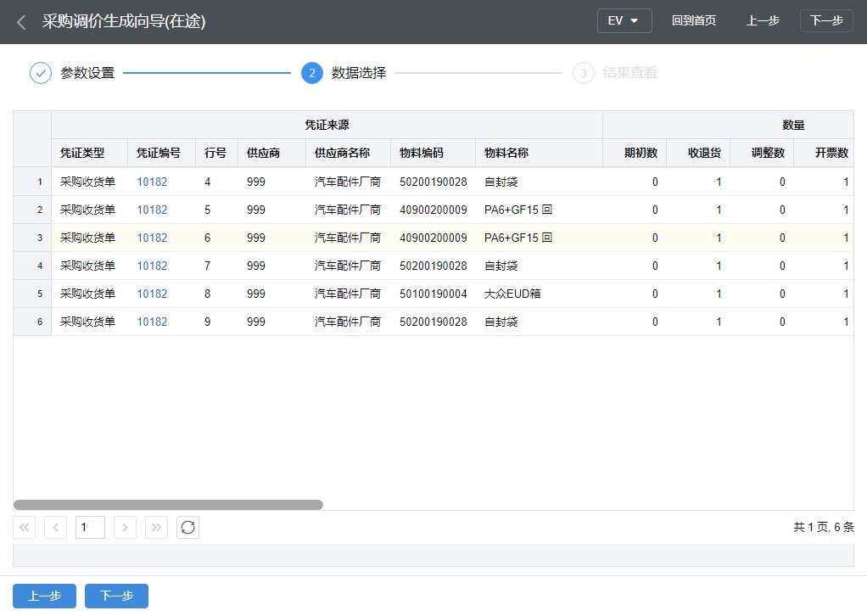The image size is (867, 616).
Task: Click PA6+GF15 回 in row 3
Action: coord(518,238)
